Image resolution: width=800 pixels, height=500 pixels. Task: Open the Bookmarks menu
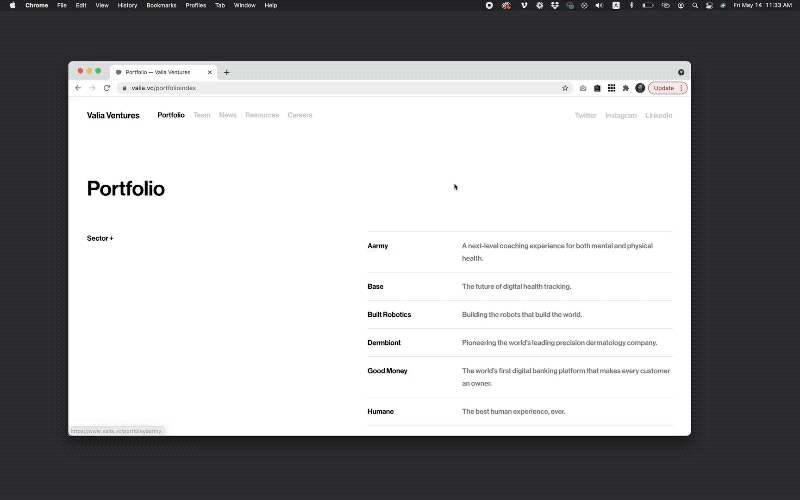(161, 5)
